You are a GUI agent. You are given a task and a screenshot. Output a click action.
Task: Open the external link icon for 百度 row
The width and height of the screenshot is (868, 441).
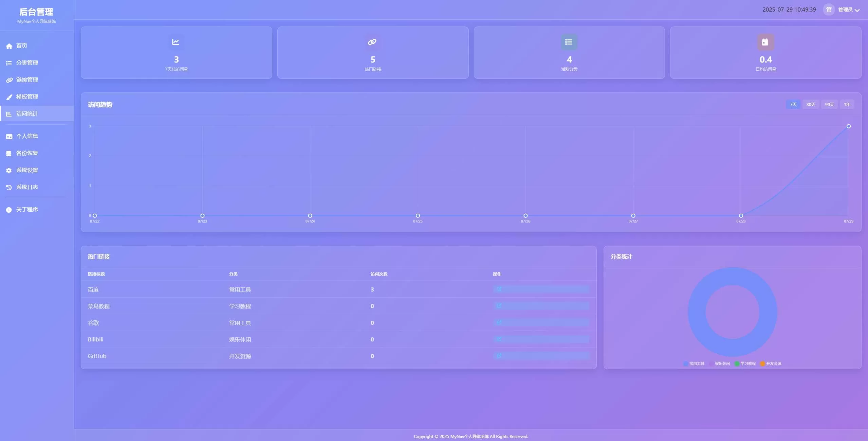pyautogui.click(x=499, y=289)
